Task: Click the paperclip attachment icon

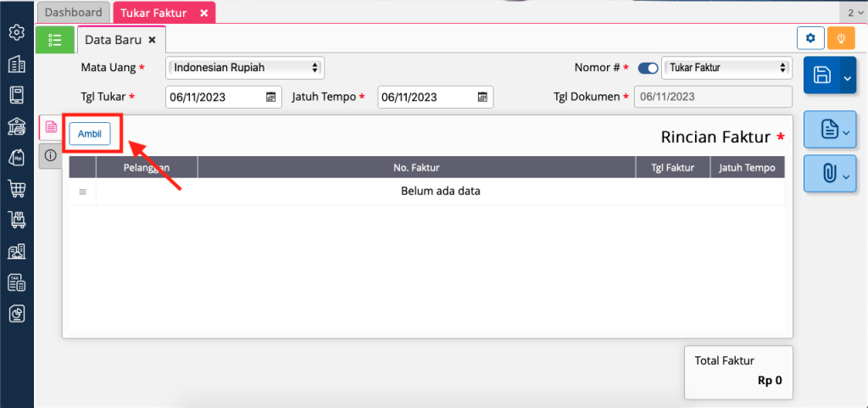Action: tap(828, 173)
